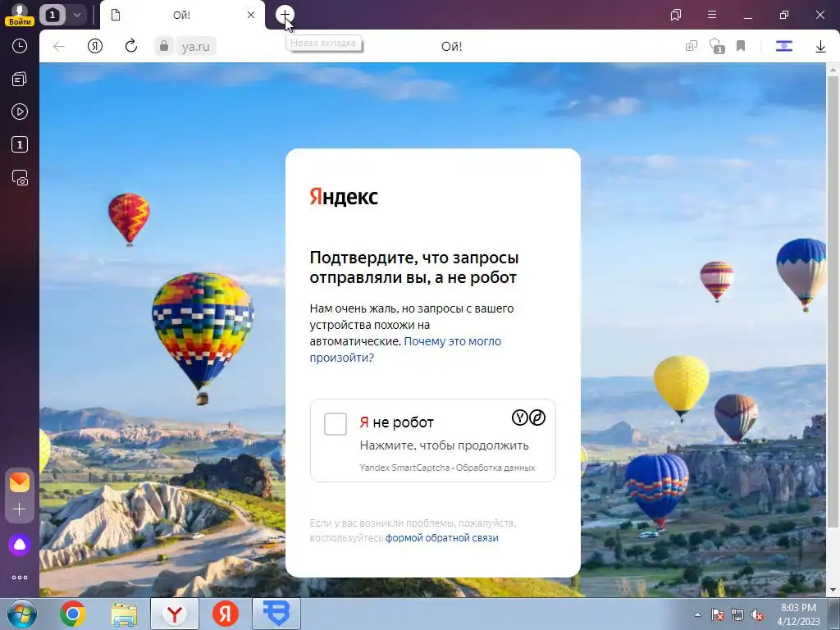Open the collections icon in sidebar

[20, 80]
